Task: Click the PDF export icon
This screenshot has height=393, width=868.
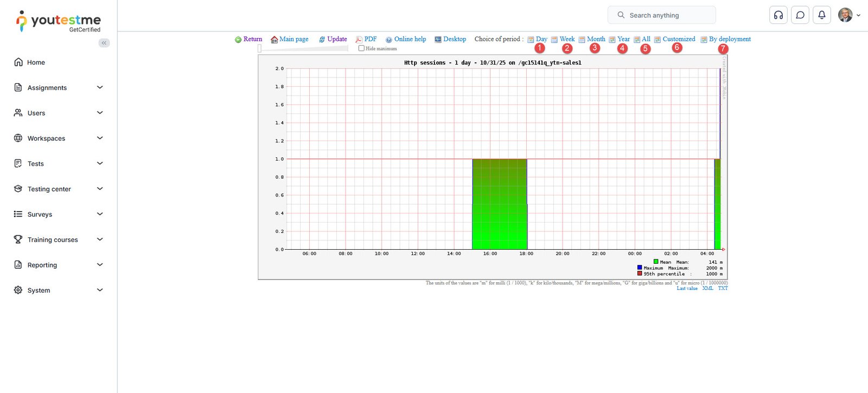Action: click(359, 40)
